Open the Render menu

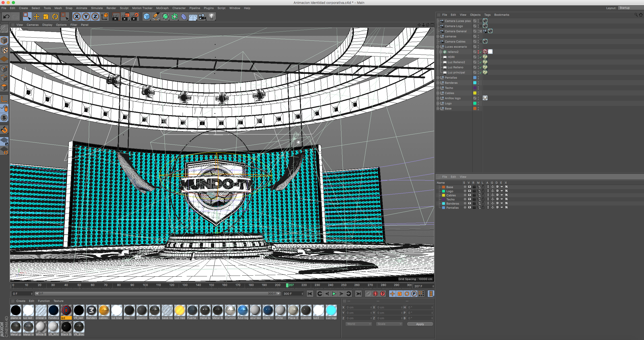click(111, 8)
